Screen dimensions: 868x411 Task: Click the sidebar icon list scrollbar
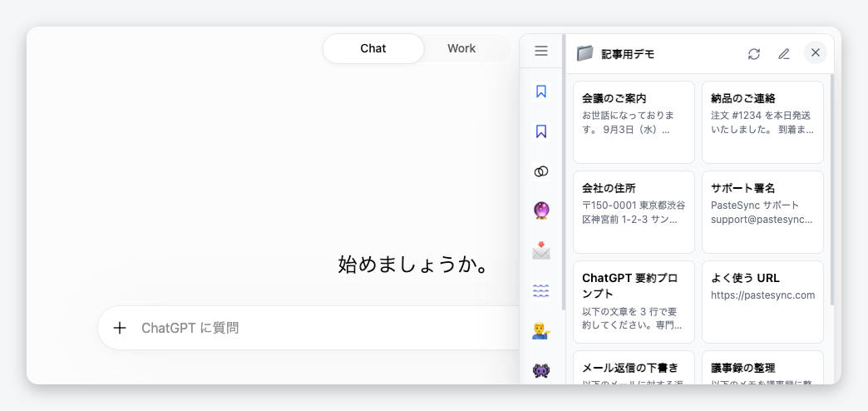coord(564,171)
